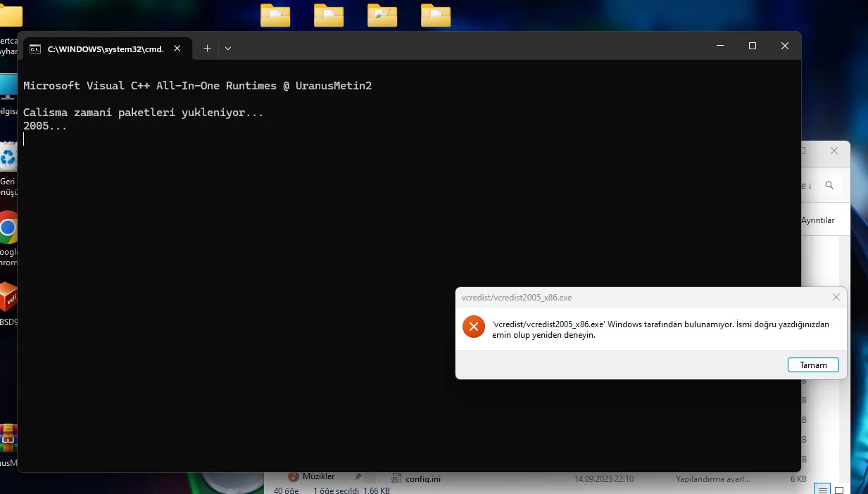Close the vcredist error dialog
The image size is (868, 494).
(x=836, y=297)
